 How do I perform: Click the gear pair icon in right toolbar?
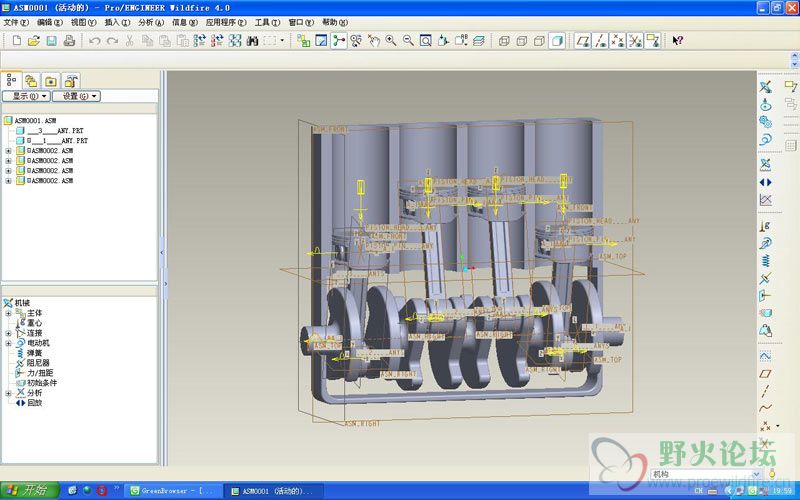coord(765,121)
